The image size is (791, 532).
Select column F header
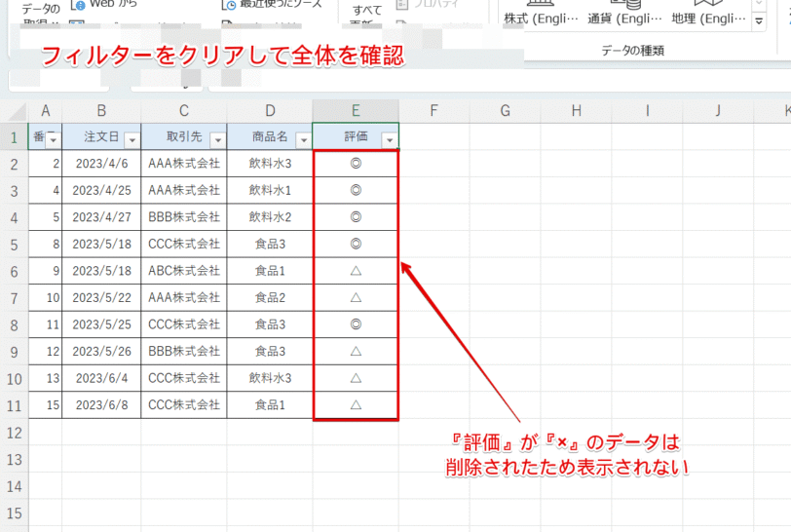click(433, 111)
